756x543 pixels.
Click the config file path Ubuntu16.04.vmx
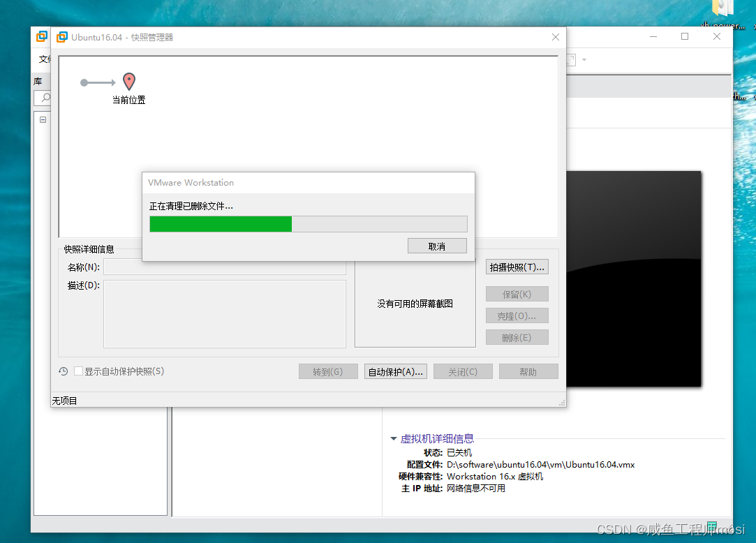coord(540,464)
